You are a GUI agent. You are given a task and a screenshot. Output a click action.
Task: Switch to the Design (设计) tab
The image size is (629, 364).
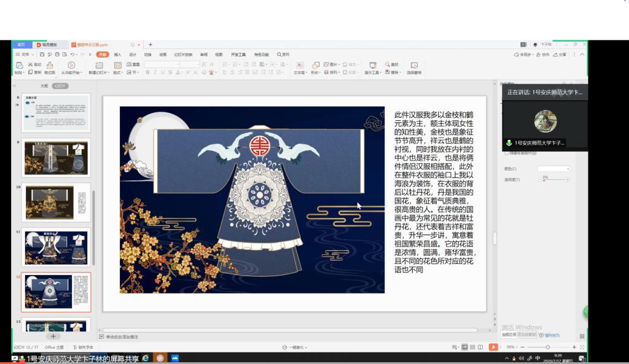click(x=133, y=55)
